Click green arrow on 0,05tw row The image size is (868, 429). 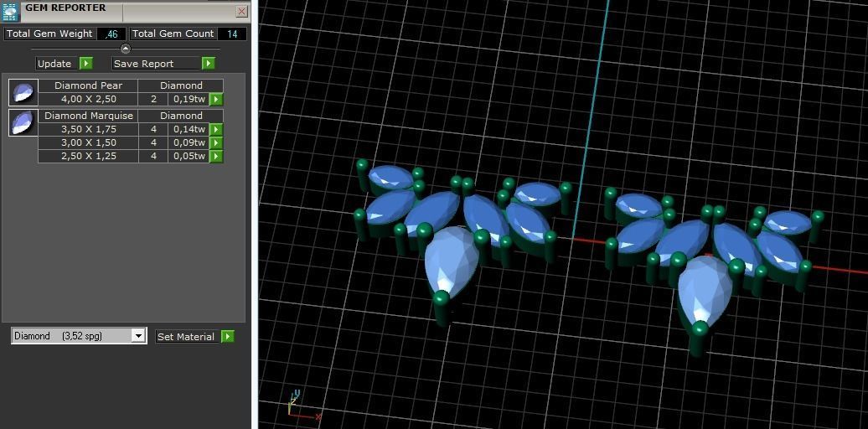[216, 156]
